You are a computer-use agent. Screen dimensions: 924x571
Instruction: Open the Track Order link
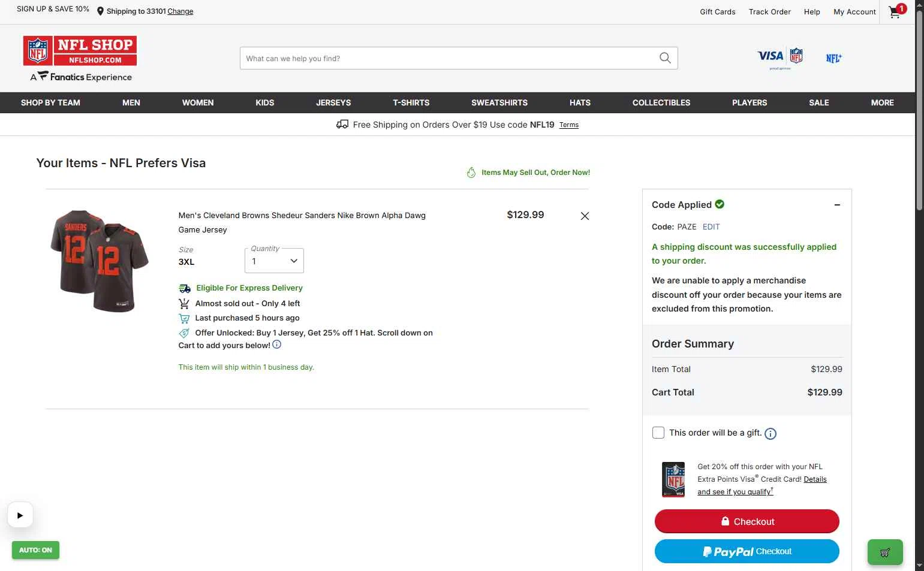click(770, 11)
